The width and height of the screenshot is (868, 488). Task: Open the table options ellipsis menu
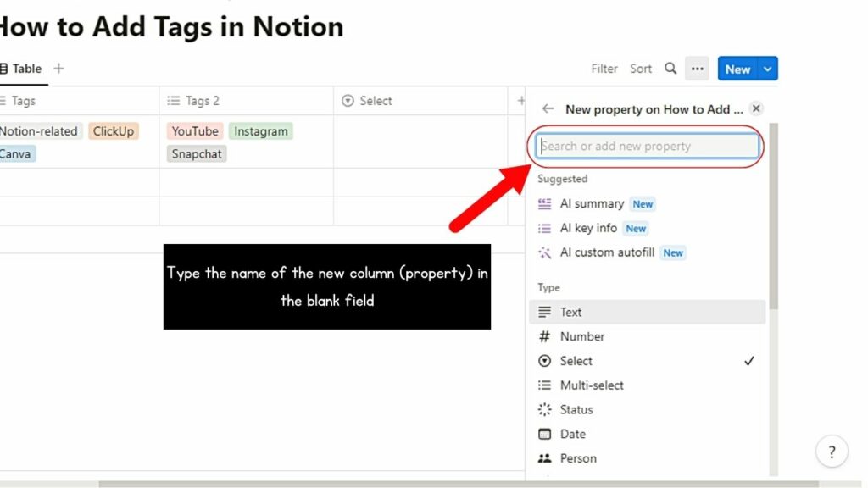click(x=697, y=69)
